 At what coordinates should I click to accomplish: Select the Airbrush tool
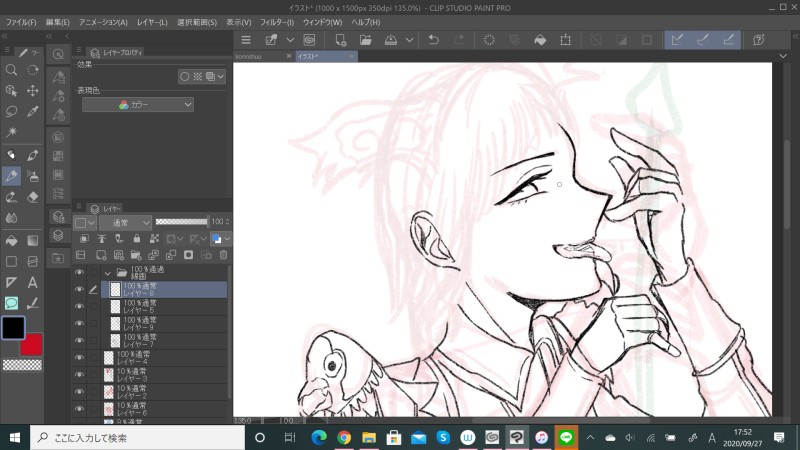coord(33,176)
